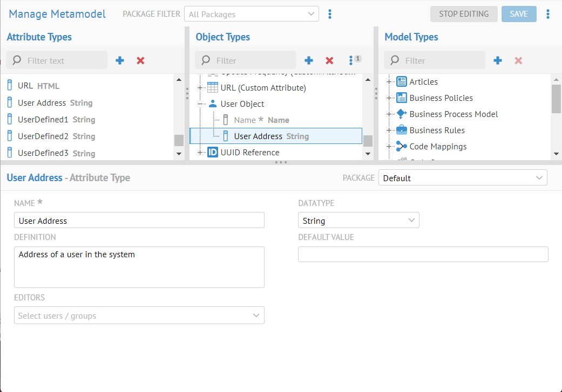This screenshot has width=562, height=392.
Task: Open the Datatype String dropdown
Action: (358, 221)
